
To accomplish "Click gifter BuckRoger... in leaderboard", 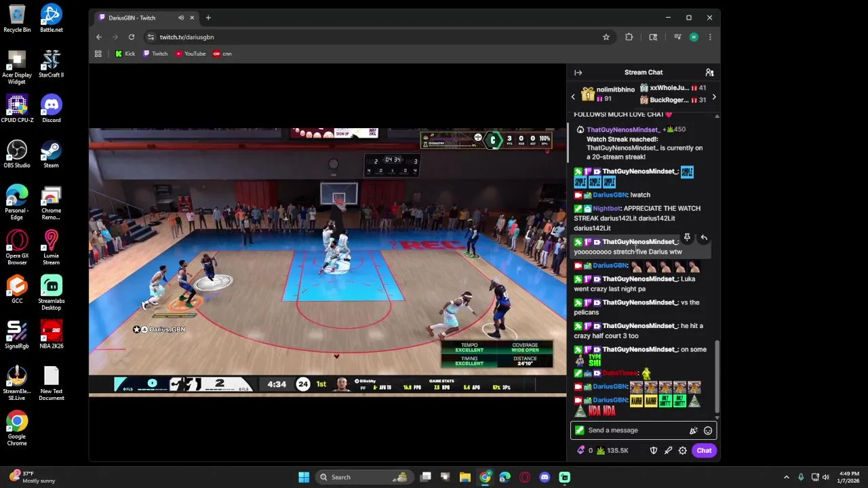I will [669, 100].
